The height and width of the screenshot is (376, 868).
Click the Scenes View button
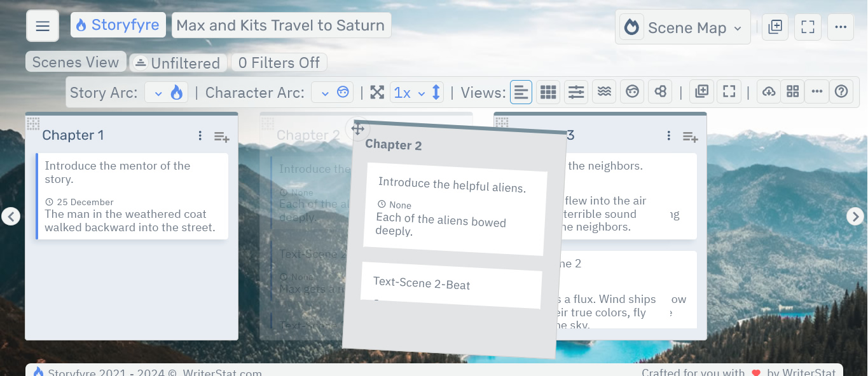76,62
